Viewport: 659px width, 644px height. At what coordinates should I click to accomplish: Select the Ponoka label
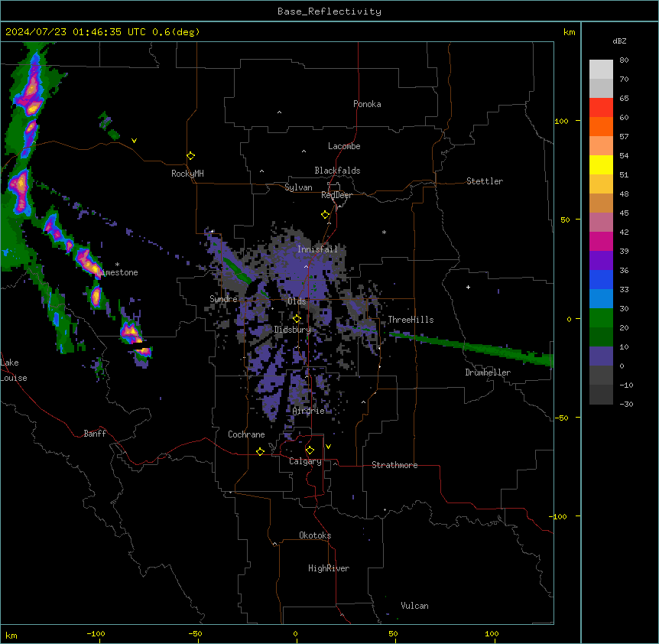click(x=367, y=104)
